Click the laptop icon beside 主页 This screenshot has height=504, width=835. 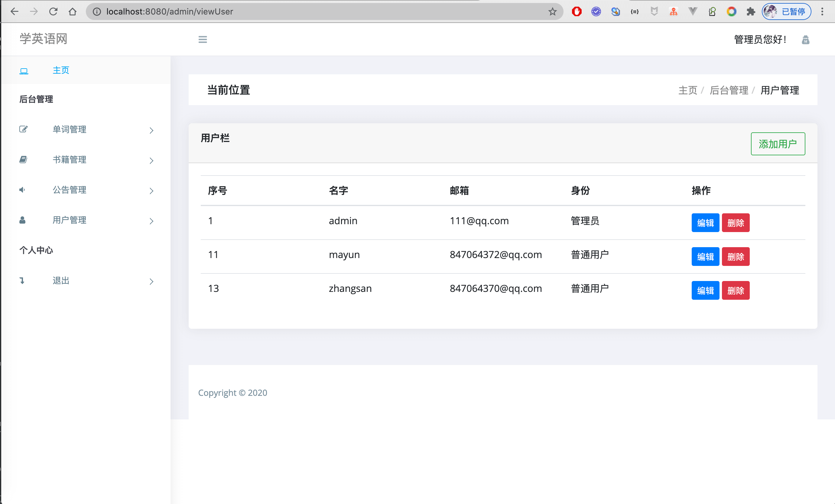tap(24, 71)
